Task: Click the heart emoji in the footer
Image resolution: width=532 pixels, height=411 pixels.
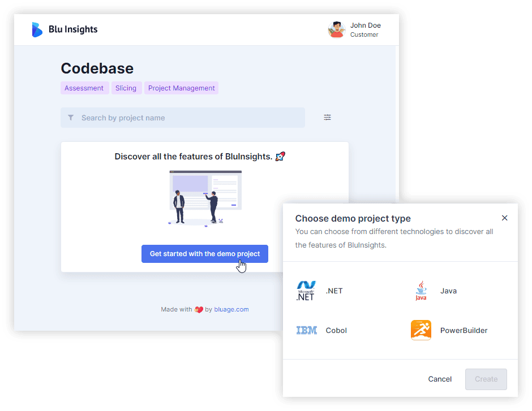Action: (x=199, y=309)
